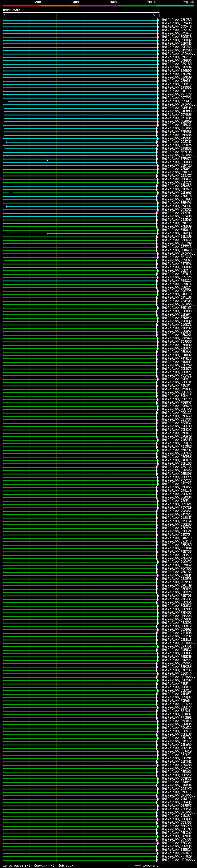This screenshot has height=868, width=197.
Task: Select the UniRef100_Q7G2N7 label
Action: [177, 74]
